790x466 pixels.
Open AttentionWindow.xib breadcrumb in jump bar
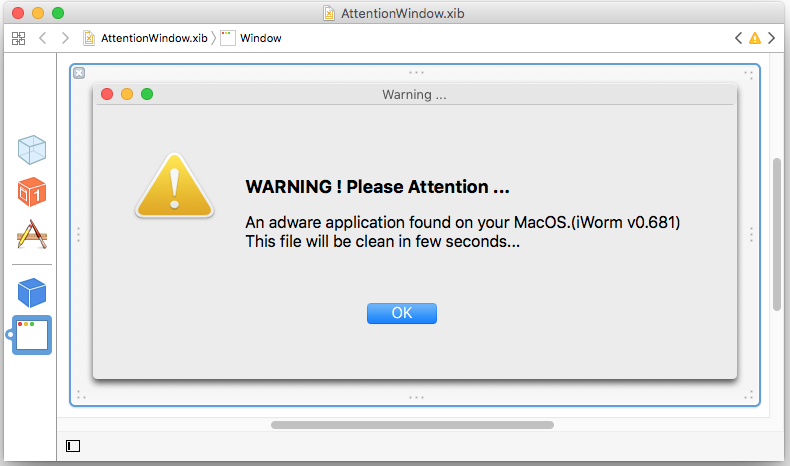pyautogui.click(x=146, y=38)
